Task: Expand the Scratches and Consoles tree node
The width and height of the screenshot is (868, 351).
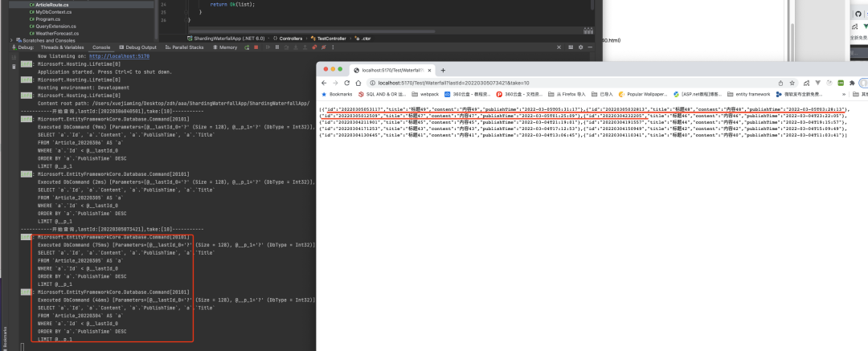Action: [x=10, y=39]
